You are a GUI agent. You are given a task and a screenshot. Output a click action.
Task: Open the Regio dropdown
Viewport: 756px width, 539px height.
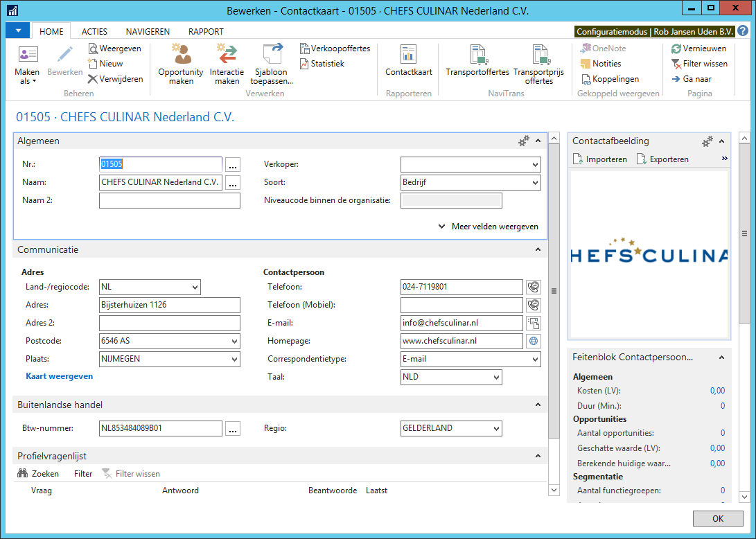point(496,429)
